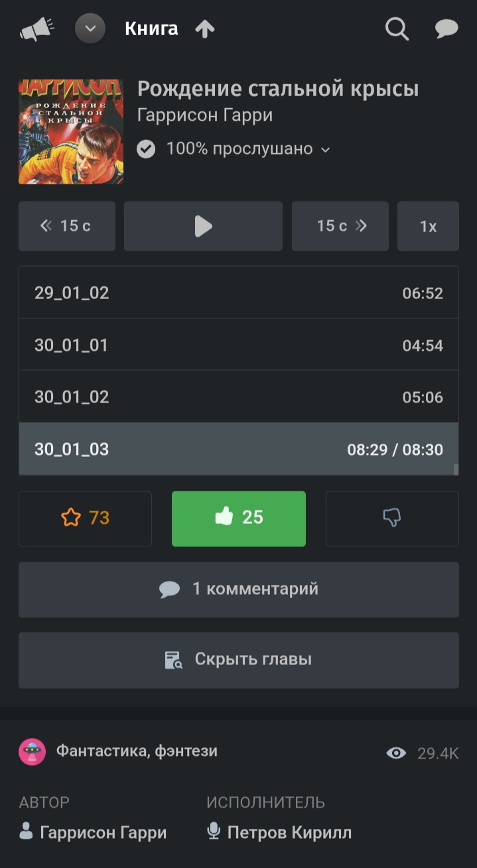477x868 pixels.
Task: Select chapter 29_01_02
Action: [x=238, y=293]
